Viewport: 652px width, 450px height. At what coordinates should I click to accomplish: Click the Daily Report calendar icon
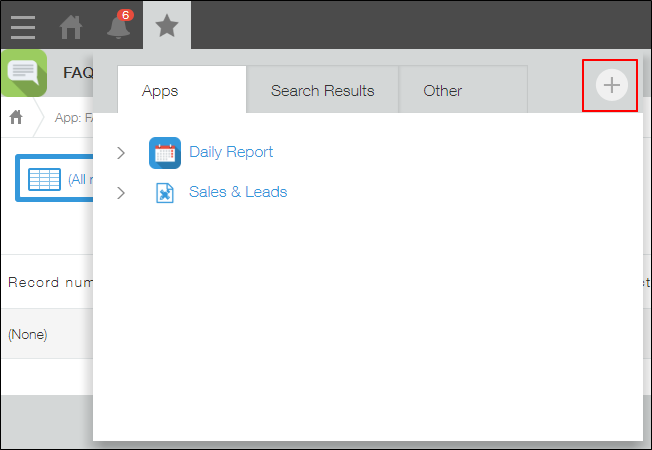(164, 152)
